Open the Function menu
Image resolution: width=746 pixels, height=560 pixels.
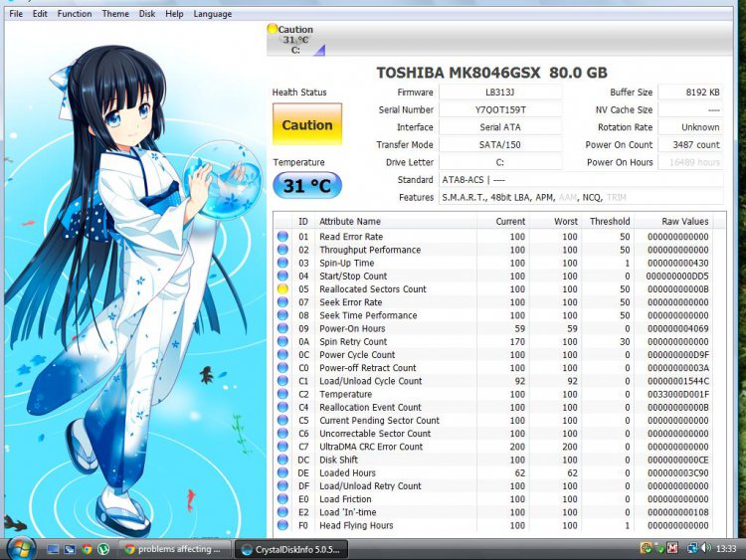click(75, 14)
